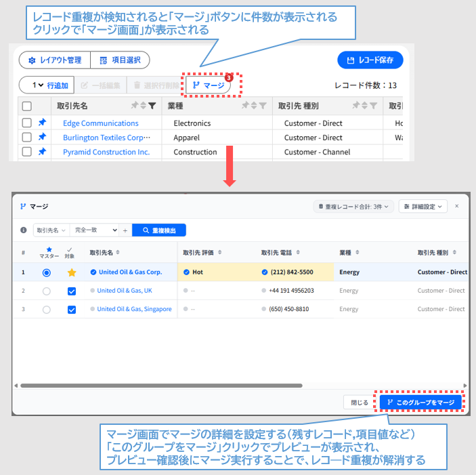Open the 取引先名 field dropdown in filter bar
Image resolution: width=476 pixels, height=475 pixels.
(x=51, y=230)
